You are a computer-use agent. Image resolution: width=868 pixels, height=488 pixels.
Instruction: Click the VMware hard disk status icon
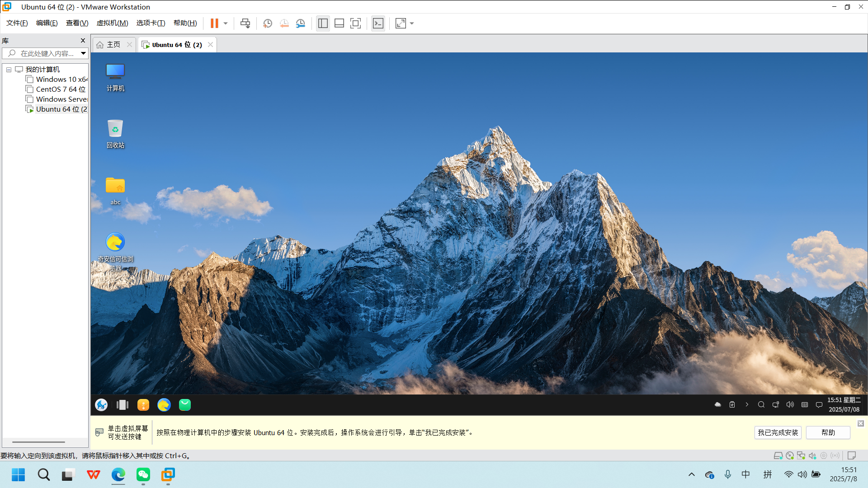click(778, 455)
